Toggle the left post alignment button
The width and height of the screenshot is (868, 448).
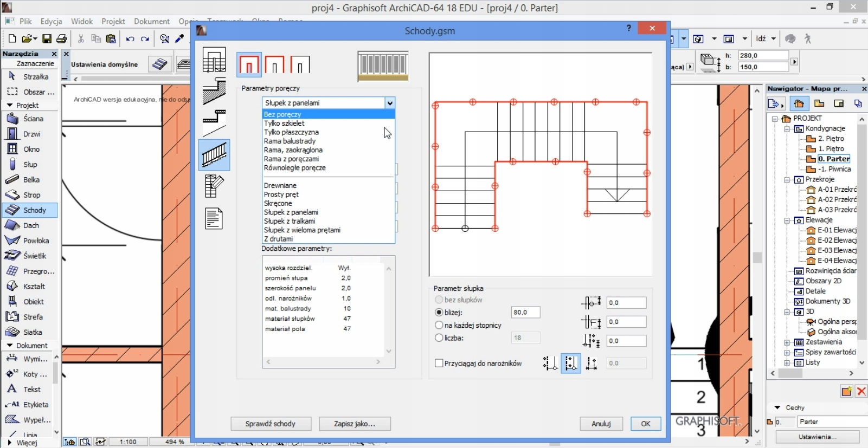[x=550, y=363]
